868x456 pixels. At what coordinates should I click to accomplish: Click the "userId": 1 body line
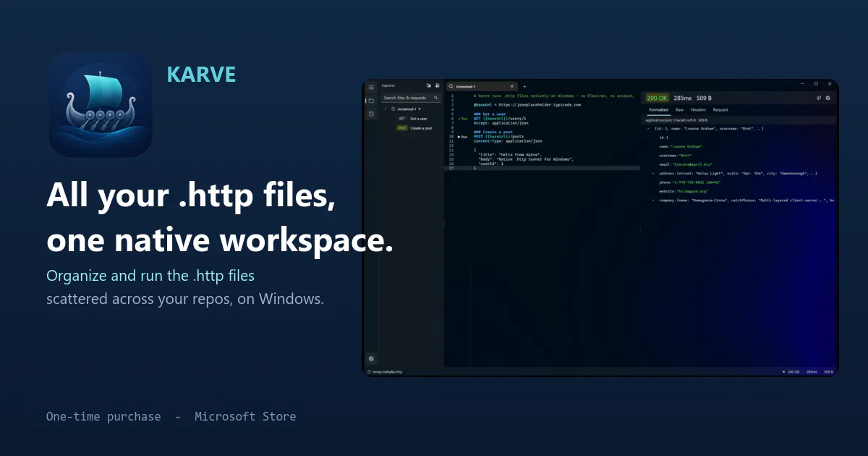coord(490,163)
